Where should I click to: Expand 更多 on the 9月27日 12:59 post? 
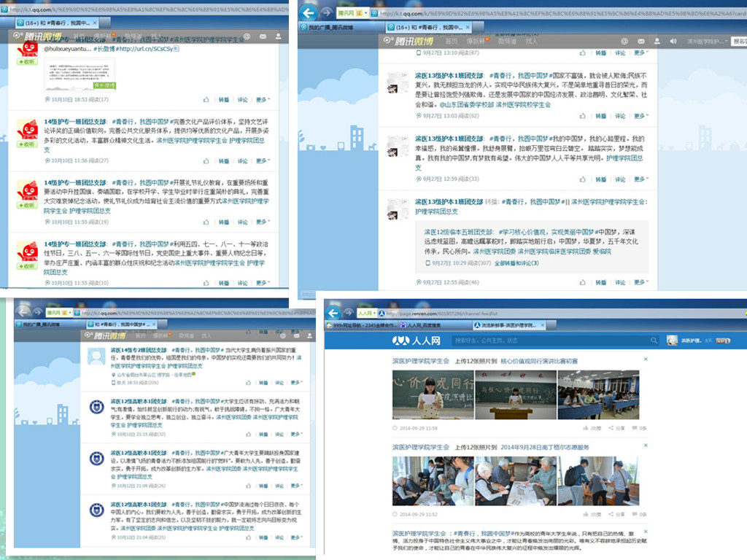click(641, 179)
